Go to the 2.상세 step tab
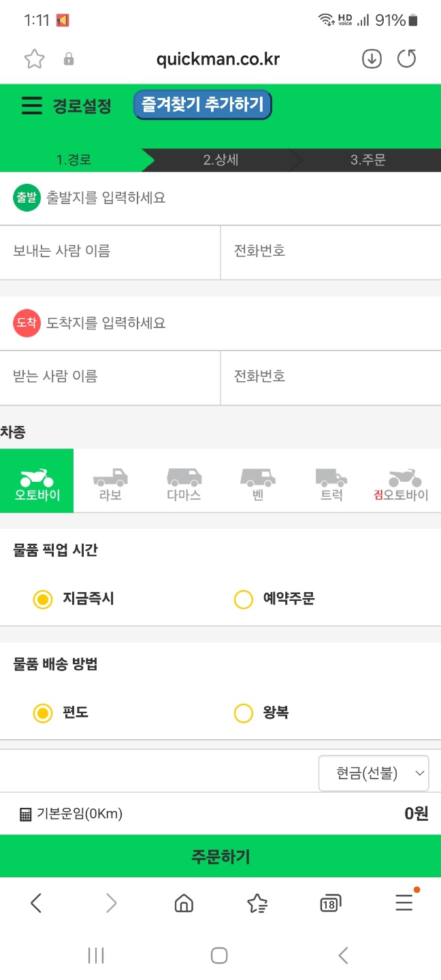This screenshot has height=980, width=441. click(x=220, y=160)
